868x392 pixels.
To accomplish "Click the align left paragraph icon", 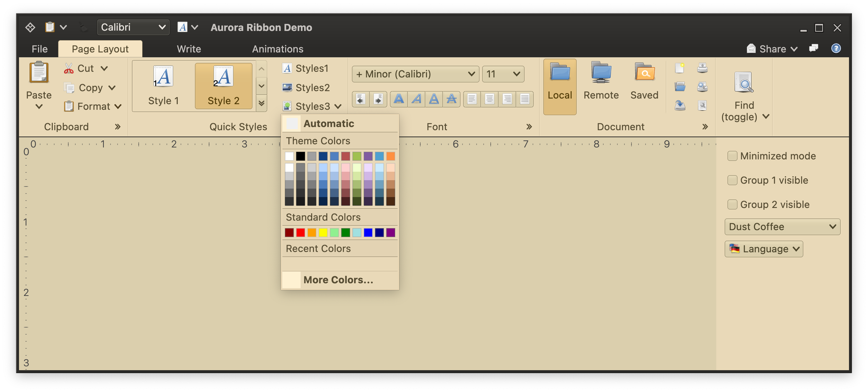I will (472, 99).
